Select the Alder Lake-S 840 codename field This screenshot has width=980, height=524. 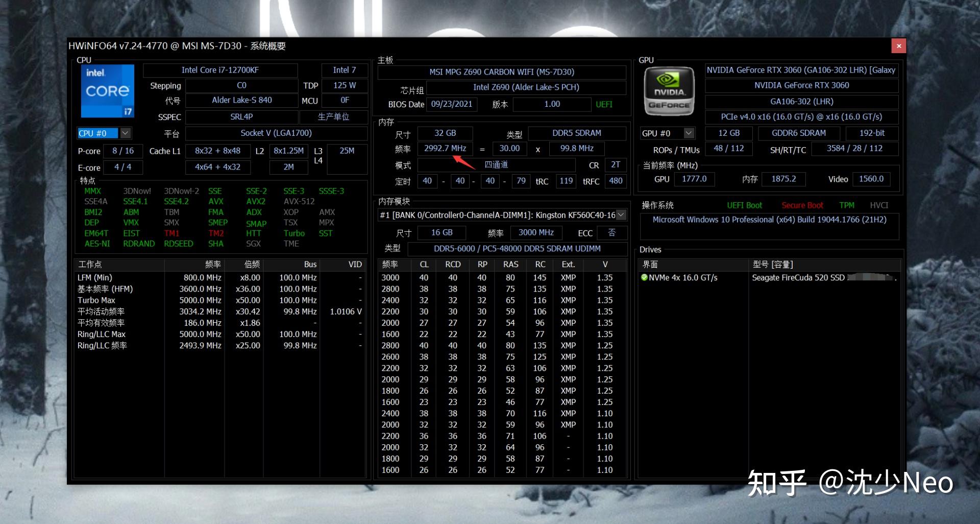(x=241, y=100)
